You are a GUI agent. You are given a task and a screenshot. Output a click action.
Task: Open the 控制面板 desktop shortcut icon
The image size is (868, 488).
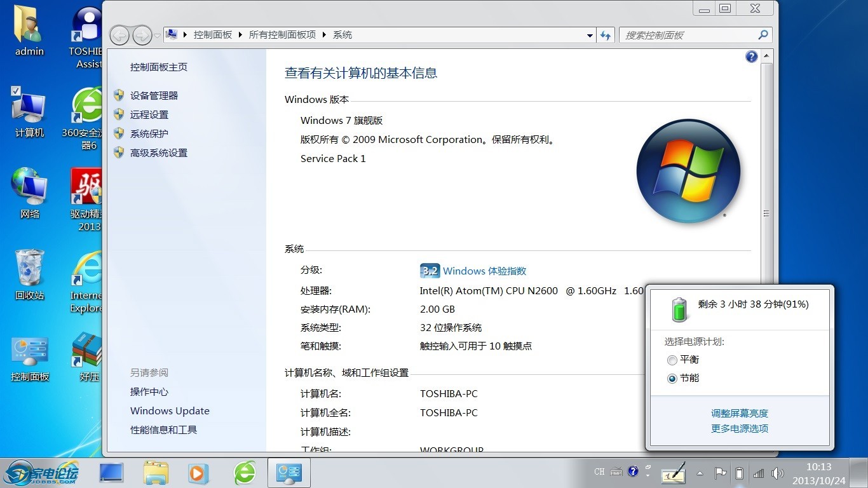coord(29,358)
